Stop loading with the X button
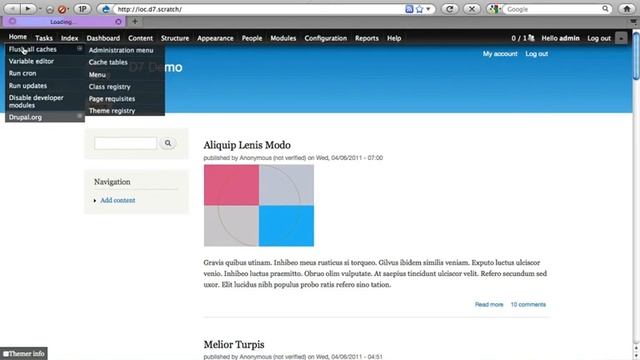 (x=471, y=9)
